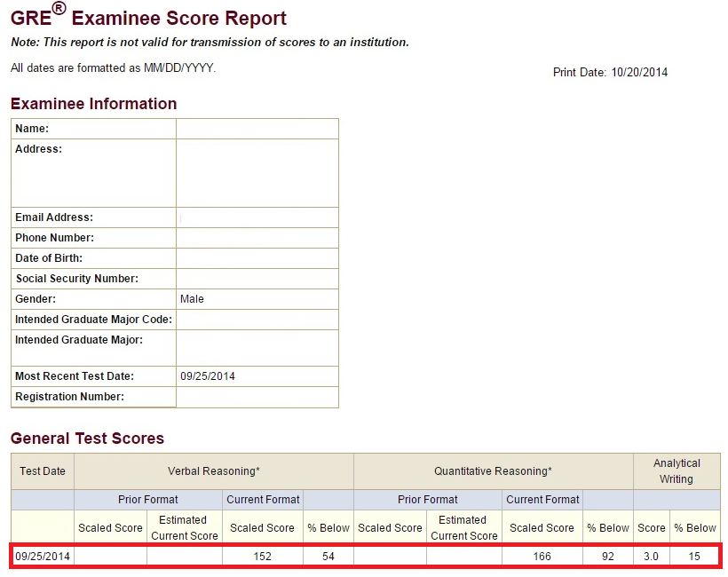Click the 'Registration Number:' label
728x577 pixels.
[69, 397]
